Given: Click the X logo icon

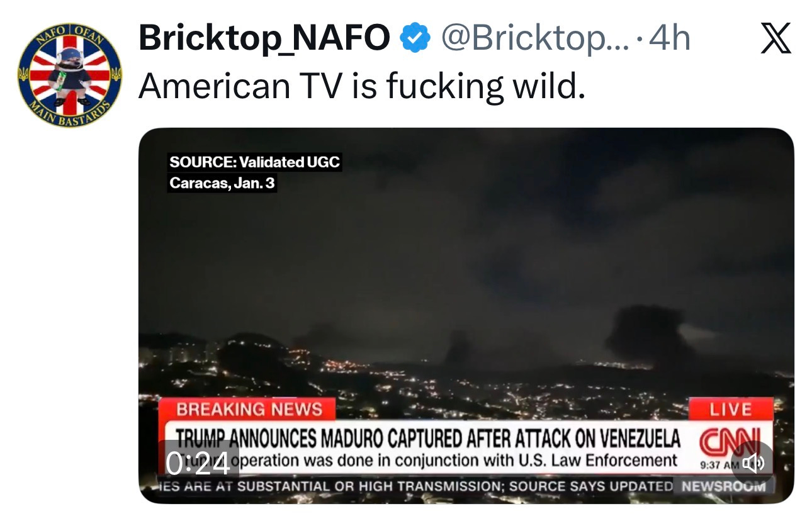Looking at the screenshot, I should 775,39.
